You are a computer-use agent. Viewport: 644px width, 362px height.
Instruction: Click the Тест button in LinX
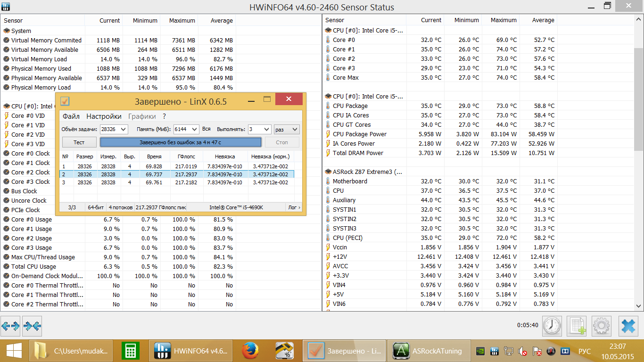click(x=79, y=142)
